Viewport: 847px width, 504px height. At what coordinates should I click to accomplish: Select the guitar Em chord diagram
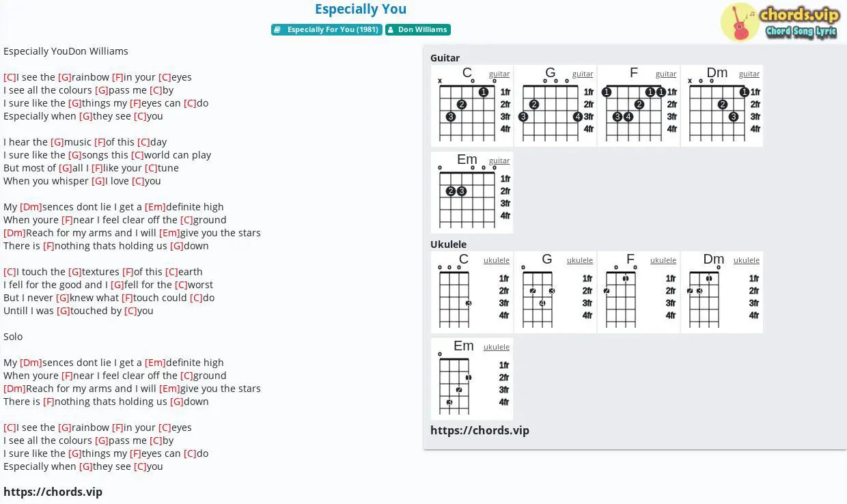pyautogui.click(x=472, y=193)
